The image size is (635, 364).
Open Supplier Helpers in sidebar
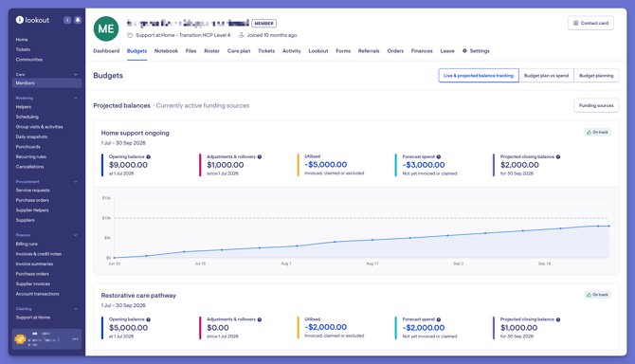[x=32, y=210]
